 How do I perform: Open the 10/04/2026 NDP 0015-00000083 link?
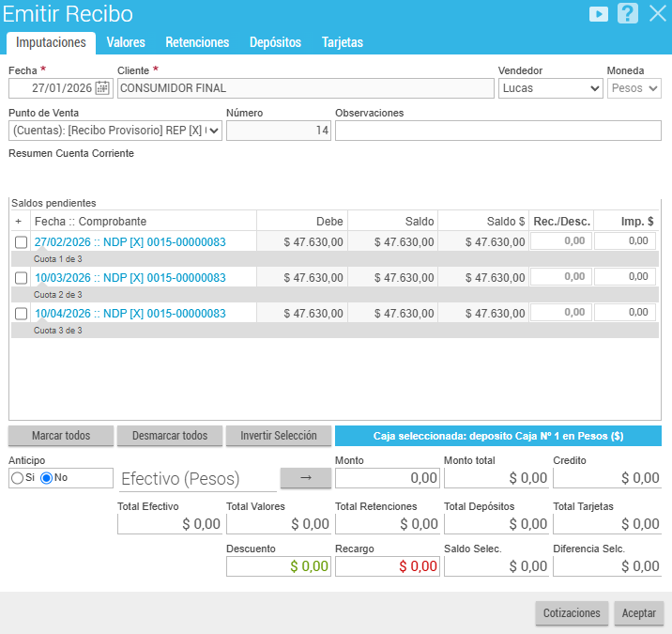tap(130, 314)
